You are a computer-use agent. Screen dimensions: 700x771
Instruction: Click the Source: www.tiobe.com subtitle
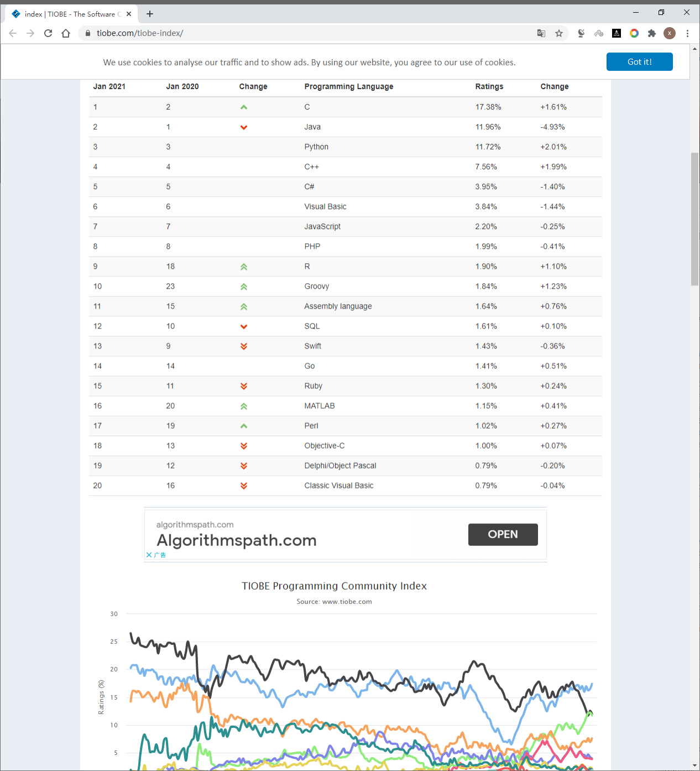click(x=335, y=602)
